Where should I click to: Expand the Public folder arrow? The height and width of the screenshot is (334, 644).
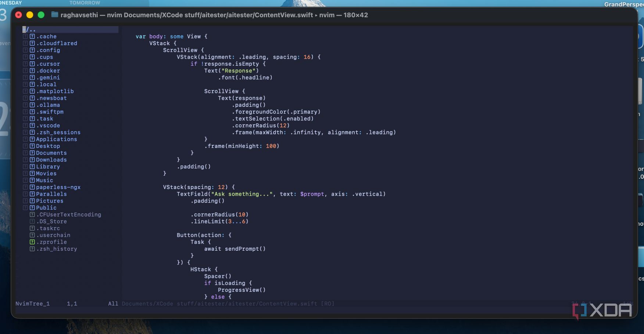pyautogui.click(x=25, y=208)
